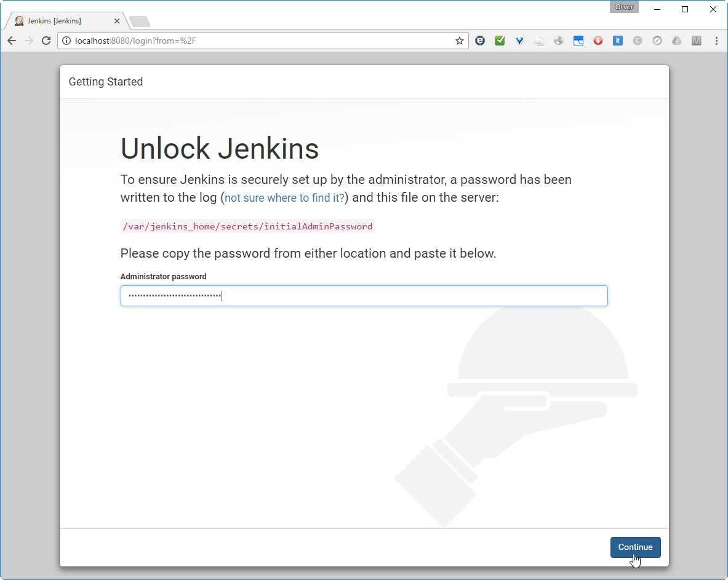Click the gray 'M' extension icon

697,41
